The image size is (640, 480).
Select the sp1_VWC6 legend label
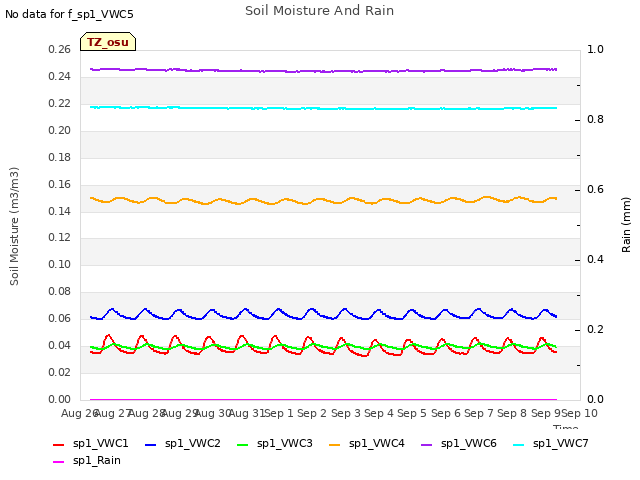pyautogui.click(x=469, y=443)
